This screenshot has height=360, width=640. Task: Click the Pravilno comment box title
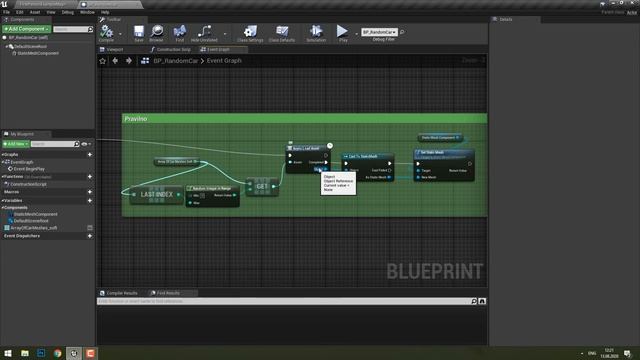click(x=136, y=119)
